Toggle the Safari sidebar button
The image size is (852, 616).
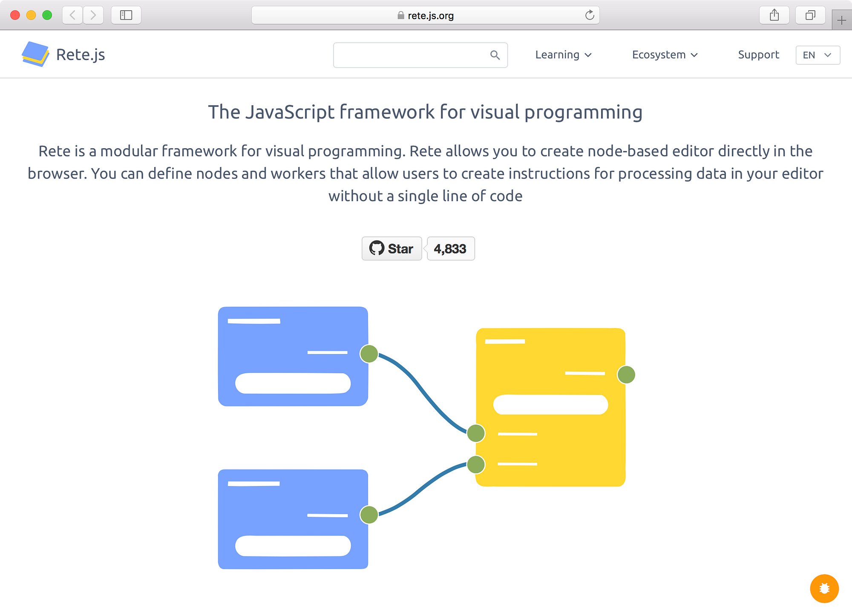click(x=126, y=15)
